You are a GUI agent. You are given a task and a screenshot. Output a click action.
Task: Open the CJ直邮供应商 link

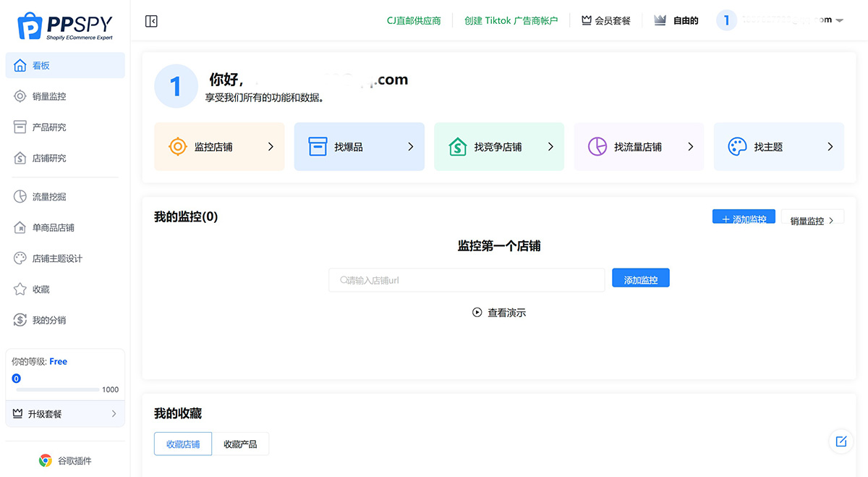(414, 21)
